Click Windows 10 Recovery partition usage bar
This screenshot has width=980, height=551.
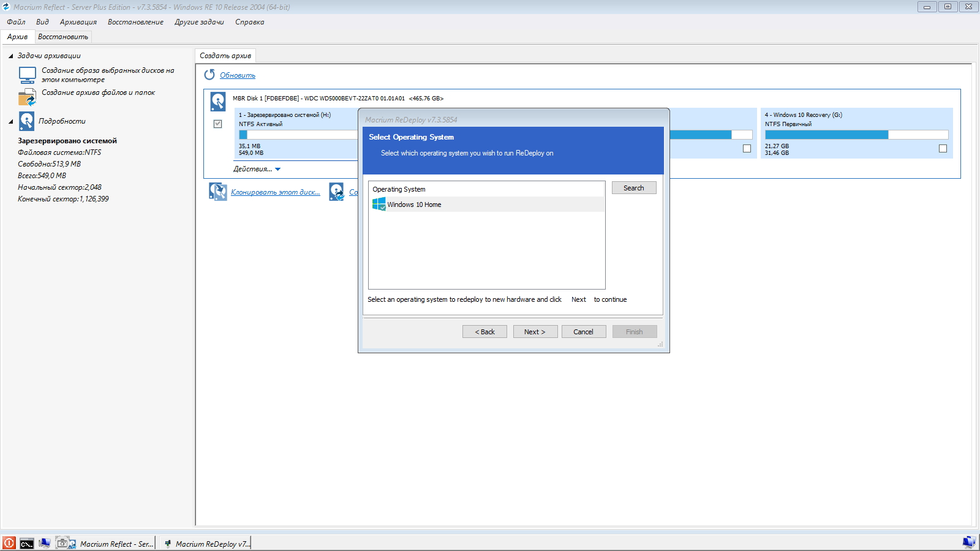point(856,135)
